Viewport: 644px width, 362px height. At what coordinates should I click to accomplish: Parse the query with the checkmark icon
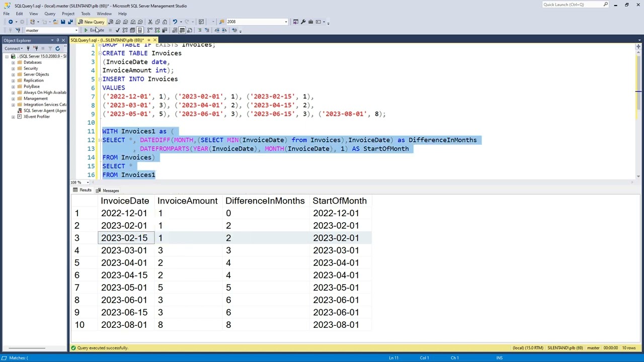tap(118, 30)
